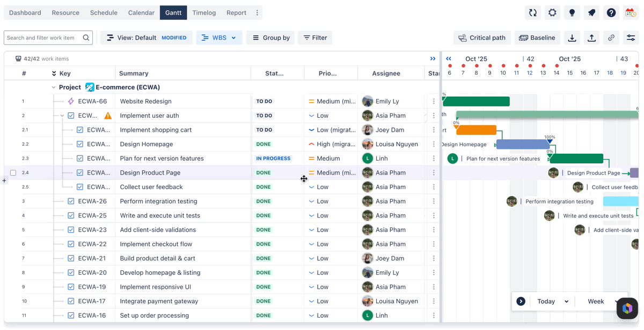This screenshot has height=330, width=644.
Task: Toggle the Baseline display button
Action: pyautogui.click(x=537, y=38)
